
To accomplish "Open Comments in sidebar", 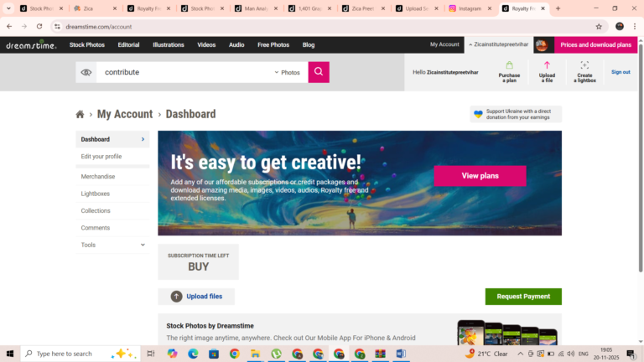I will tap(96, 228).
